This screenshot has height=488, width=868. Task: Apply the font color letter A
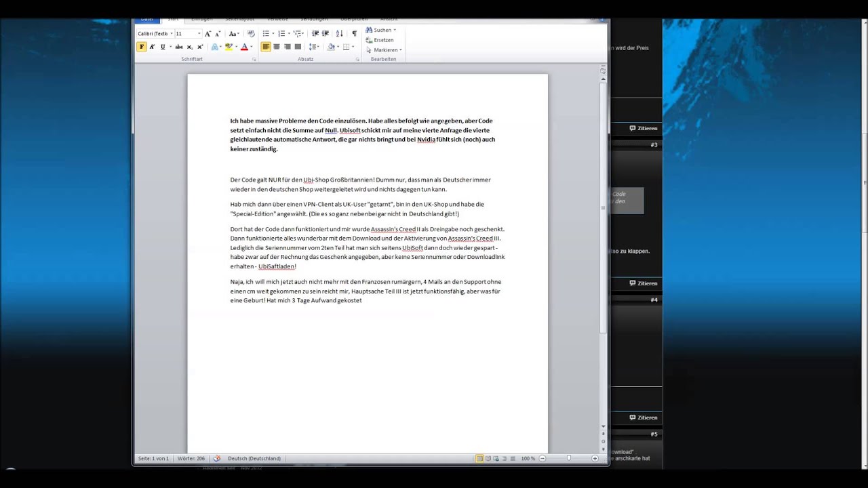point(244,47)
